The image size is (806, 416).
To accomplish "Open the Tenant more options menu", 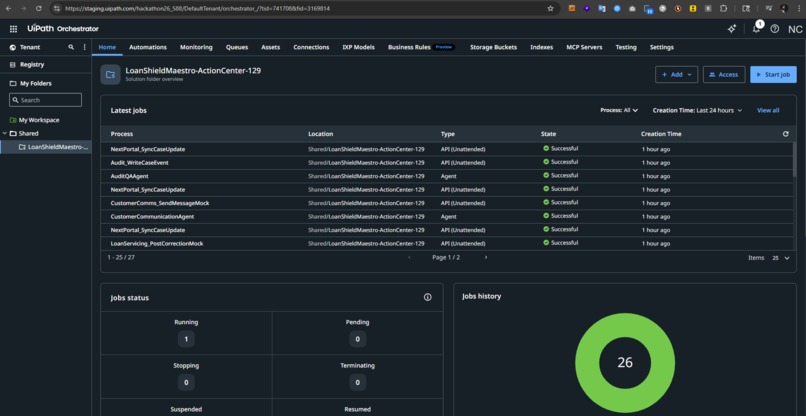I will pos(85,47).
